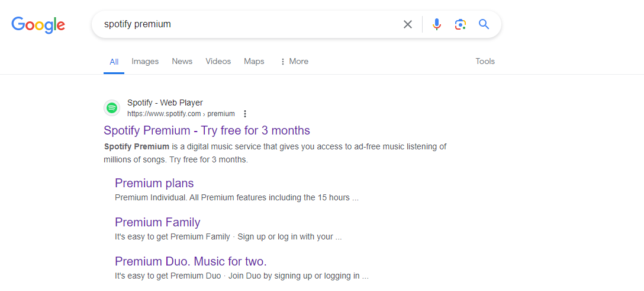The height and width of the screenshot is (291, 644).
Task: Open the Premium Family sitelink
Action: [157, 222]
